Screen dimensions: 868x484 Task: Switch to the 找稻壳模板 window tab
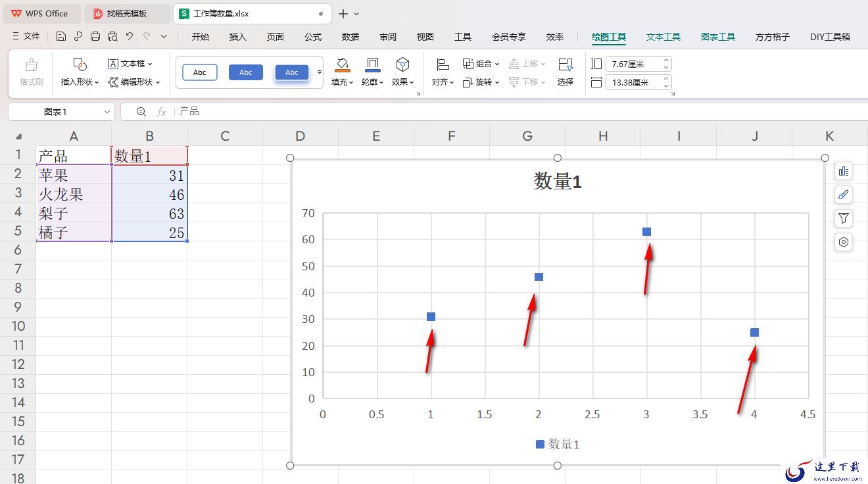point(127,13)
